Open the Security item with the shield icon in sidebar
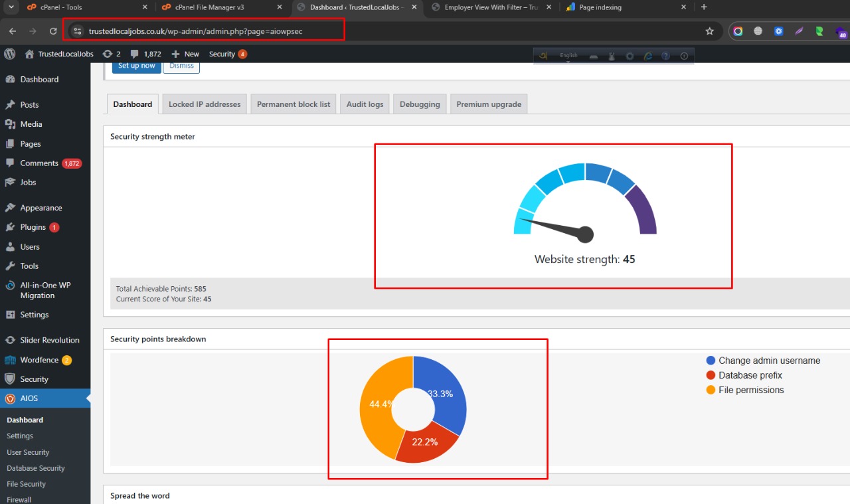The height and width of the screenshot is (504, 850). [45, 379]
